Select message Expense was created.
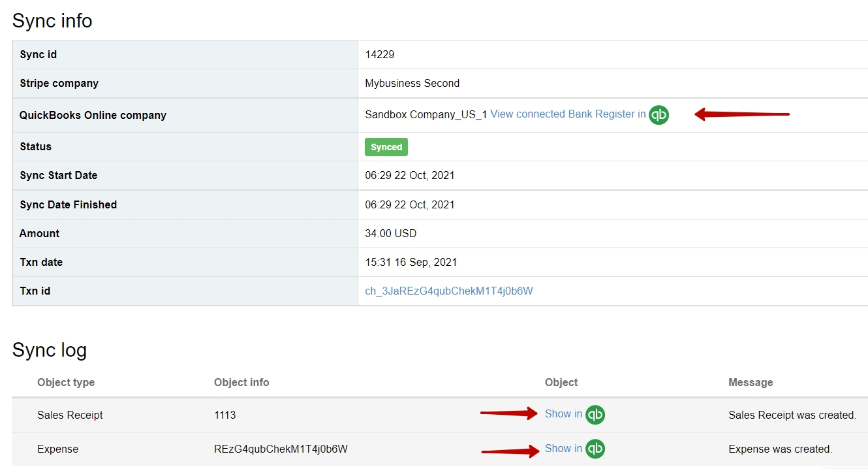868x469 pixels. coord(781,449)
